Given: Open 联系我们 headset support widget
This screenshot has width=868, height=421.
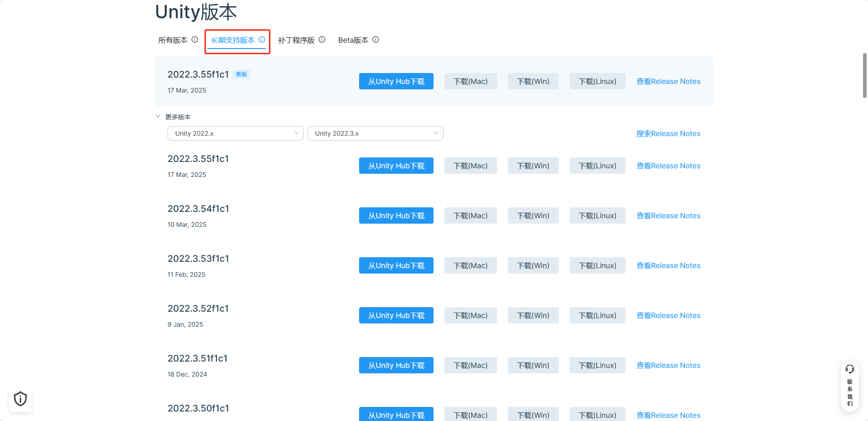Looking at the screenshot, I should click(x=849, y=387).
